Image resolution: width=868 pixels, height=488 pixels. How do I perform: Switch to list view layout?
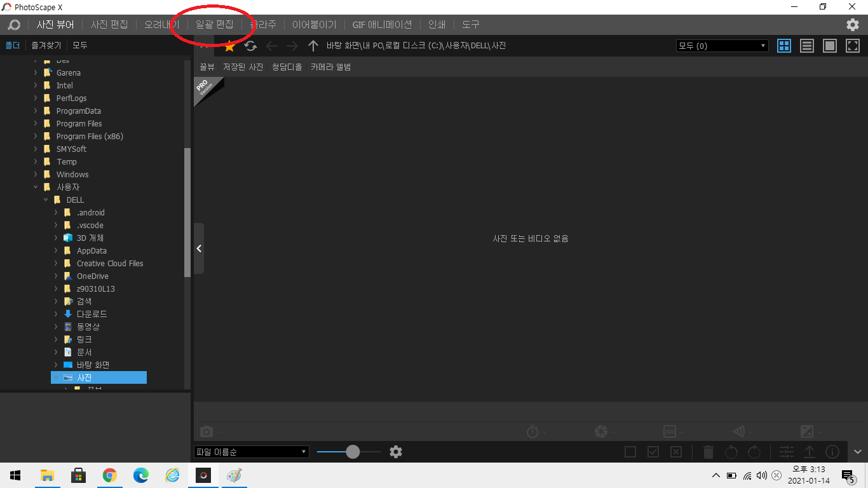[x=807, y=46]
